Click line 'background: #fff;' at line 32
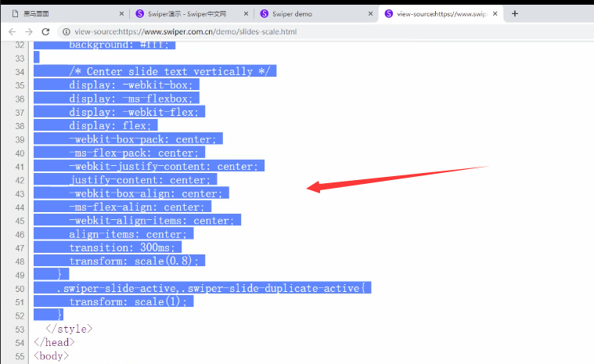Viewport: 594px width, 364px height. (x=119, y=45)
